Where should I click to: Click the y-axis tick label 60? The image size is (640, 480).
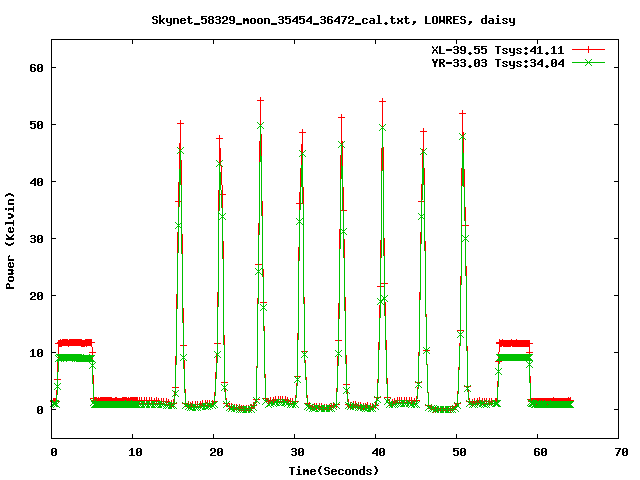pos(36,68)
